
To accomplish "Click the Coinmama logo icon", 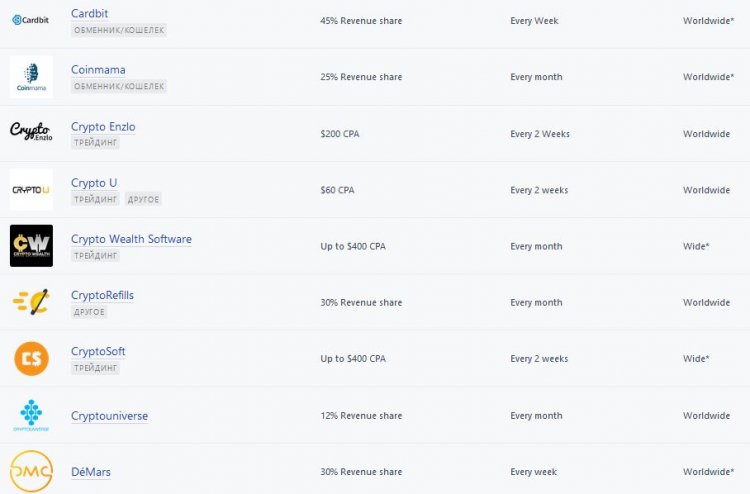I will pyautogui.click(x=31, y=77).
